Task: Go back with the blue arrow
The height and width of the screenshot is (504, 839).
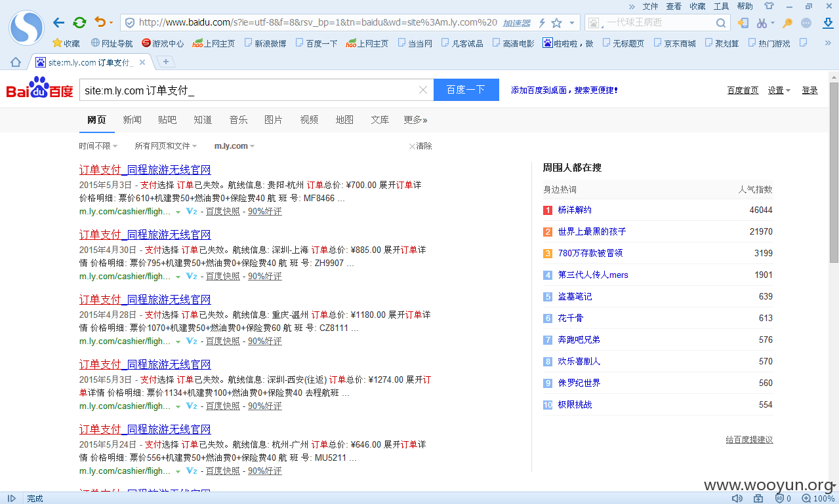Action: coord(59,23)
